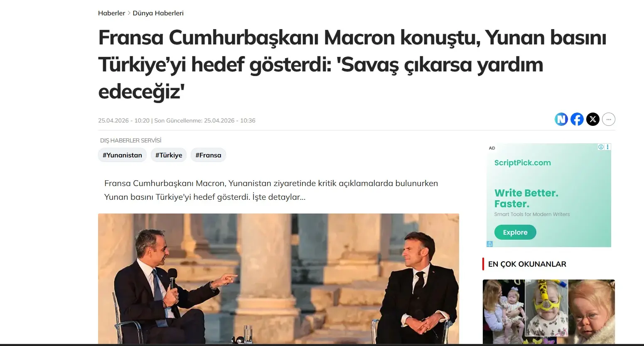Click the Explore button in the ad
The image size is (644, 346).
pos(515,232)
